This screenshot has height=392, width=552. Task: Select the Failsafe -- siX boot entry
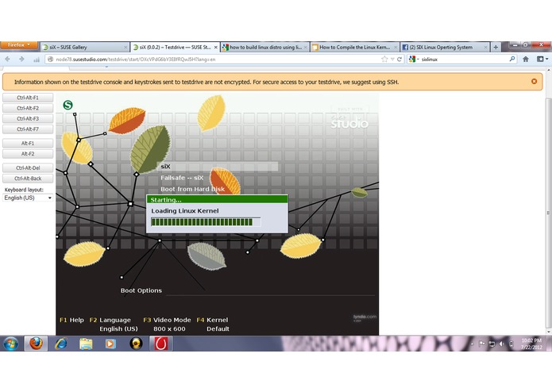pyautogui.click(x=182, y=178)
